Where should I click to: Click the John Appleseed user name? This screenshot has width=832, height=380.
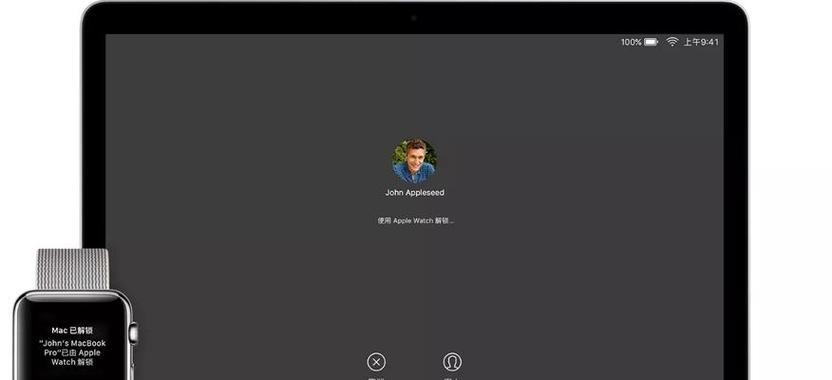pos(414,193)
